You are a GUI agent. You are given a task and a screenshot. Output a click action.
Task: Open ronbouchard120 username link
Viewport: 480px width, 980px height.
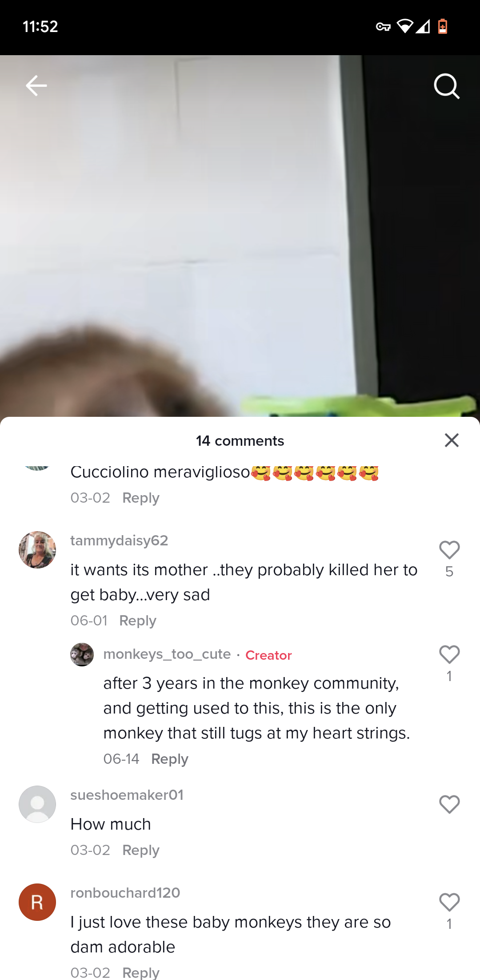[x=125, y=893]
